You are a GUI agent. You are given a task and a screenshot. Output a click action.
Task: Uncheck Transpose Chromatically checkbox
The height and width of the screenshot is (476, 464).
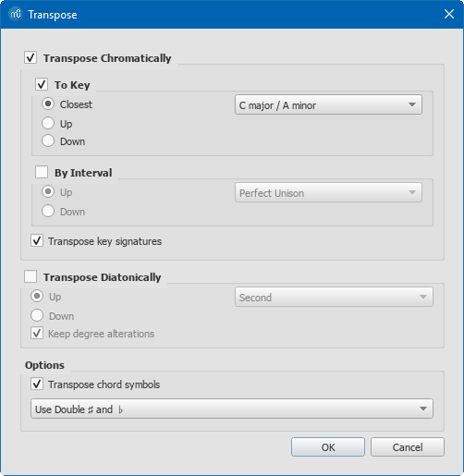click(31, 57)
